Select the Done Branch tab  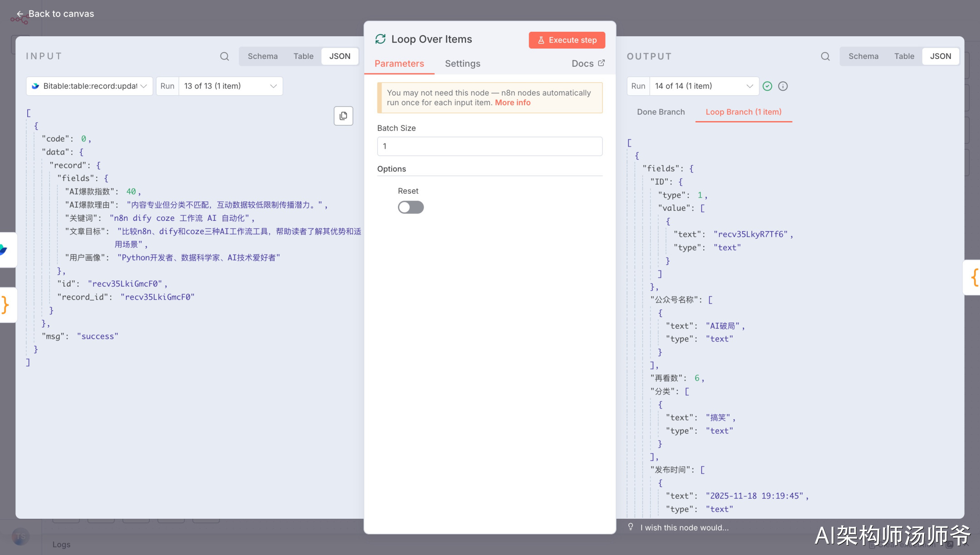661,112
